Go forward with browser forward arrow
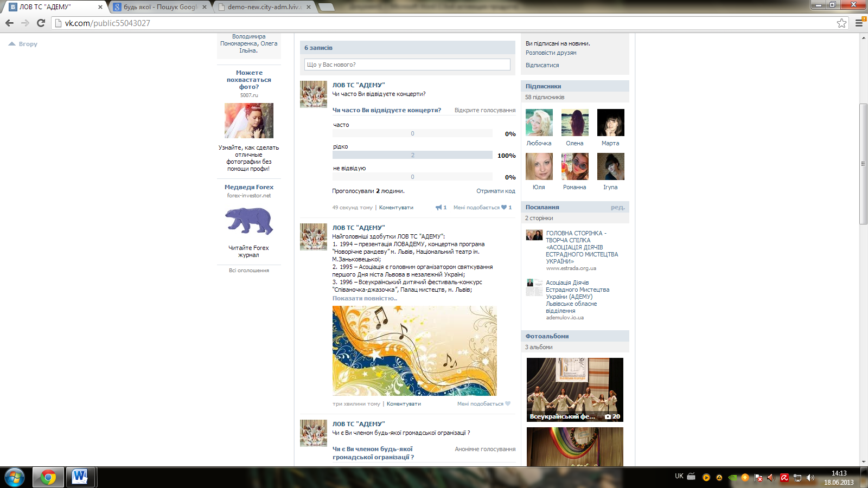Viewport: 868px width, 488px height. pos(25,23)
